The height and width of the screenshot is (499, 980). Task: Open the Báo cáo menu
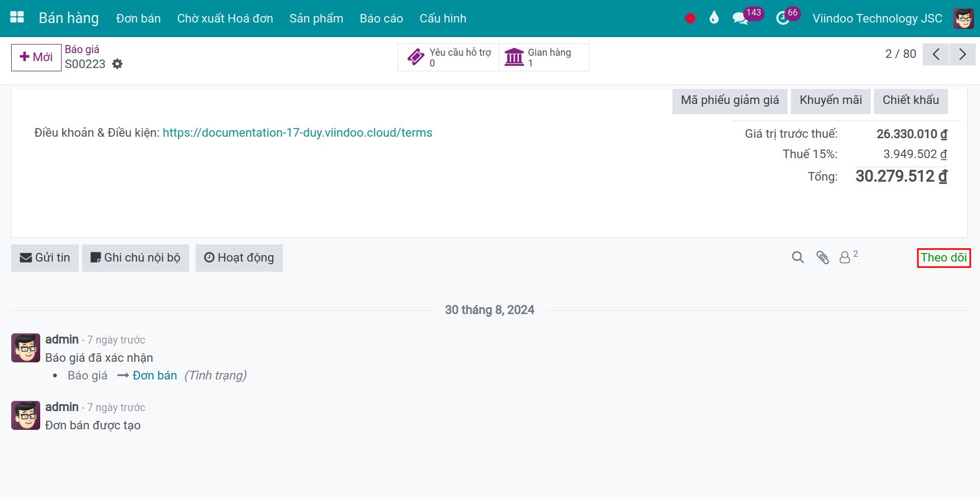click(x=381, y=18)
